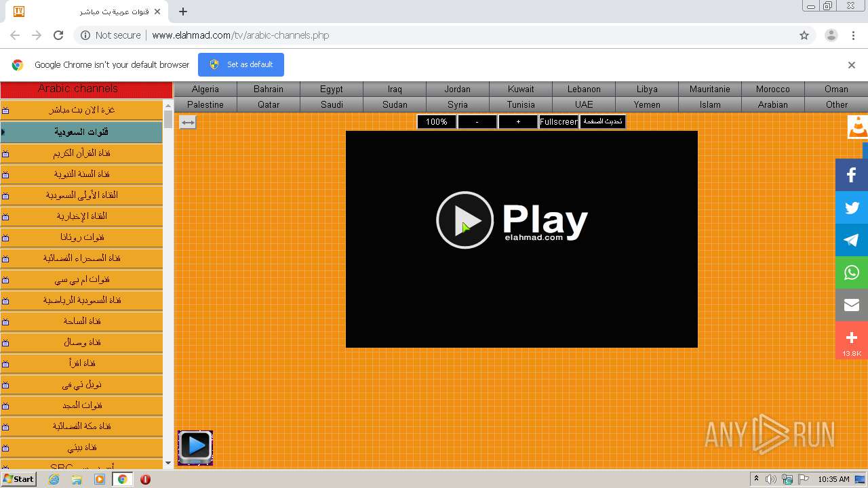868x488 pixels.
Task: Click the Arabic channels red header
Action: pyautogui.click(x=86, y=89)
